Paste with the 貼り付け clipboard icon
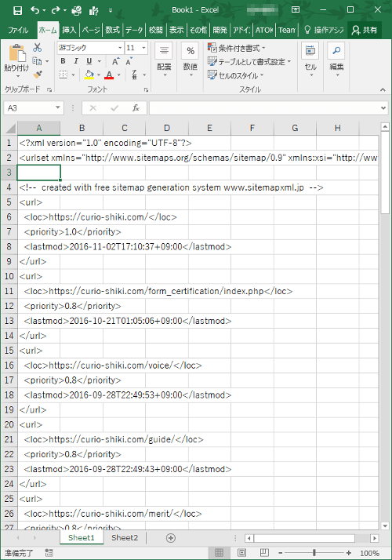Image resolution: width=392 pixels, height=560 pixels. click(x=16, y=53)
